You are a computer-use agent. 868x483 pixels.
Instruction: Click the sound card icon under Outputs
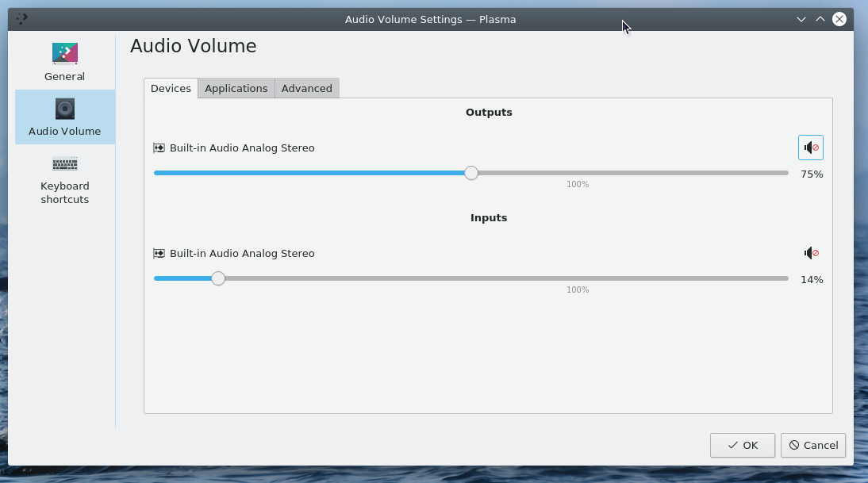click(x=159, y=148)
